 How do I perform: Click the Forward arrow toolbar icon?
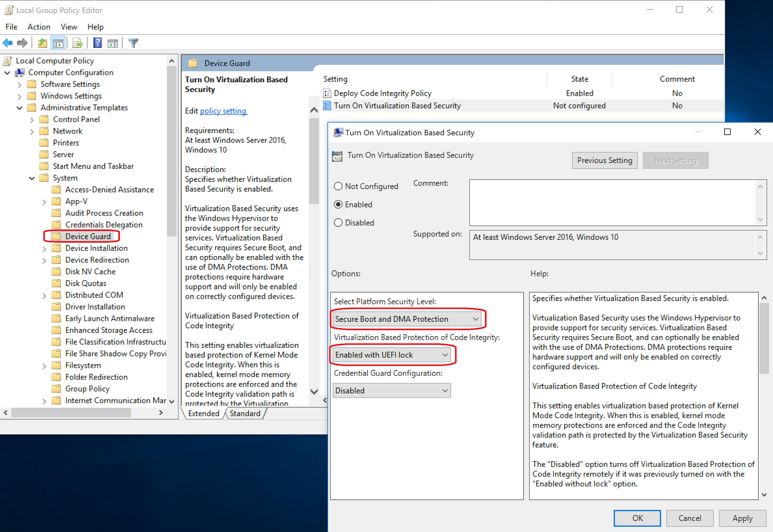(22, 43)
